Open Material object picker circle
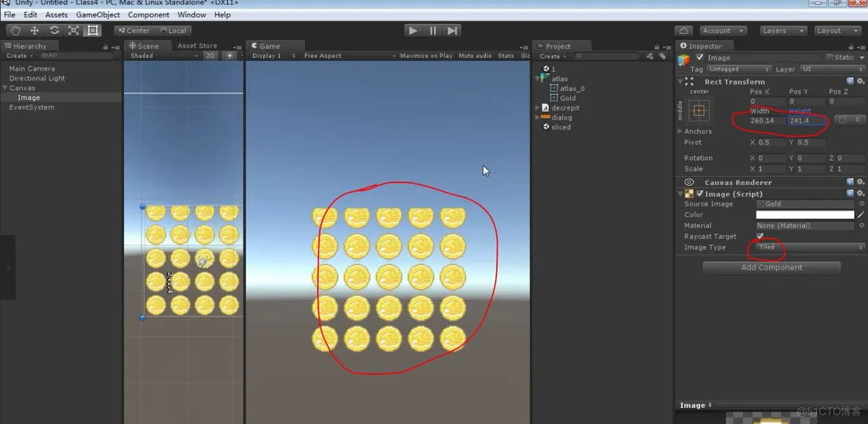This screenshot has height=424, width=868. pos(861,226)
